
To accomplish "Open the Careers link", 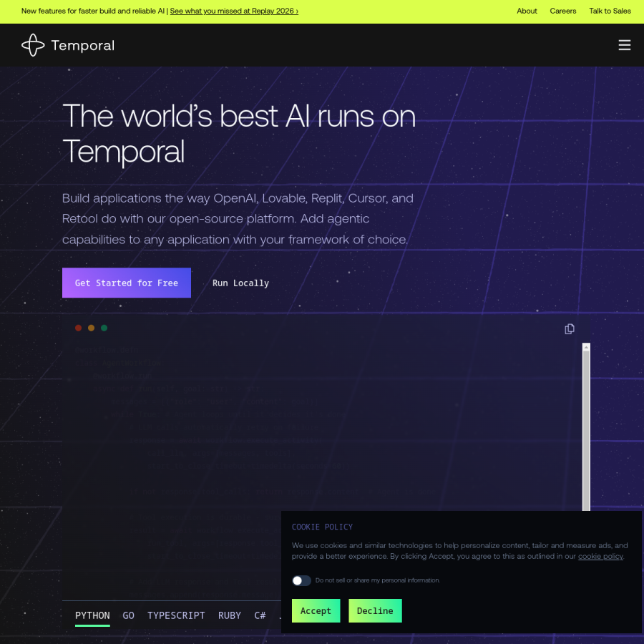I will [563, 11].
